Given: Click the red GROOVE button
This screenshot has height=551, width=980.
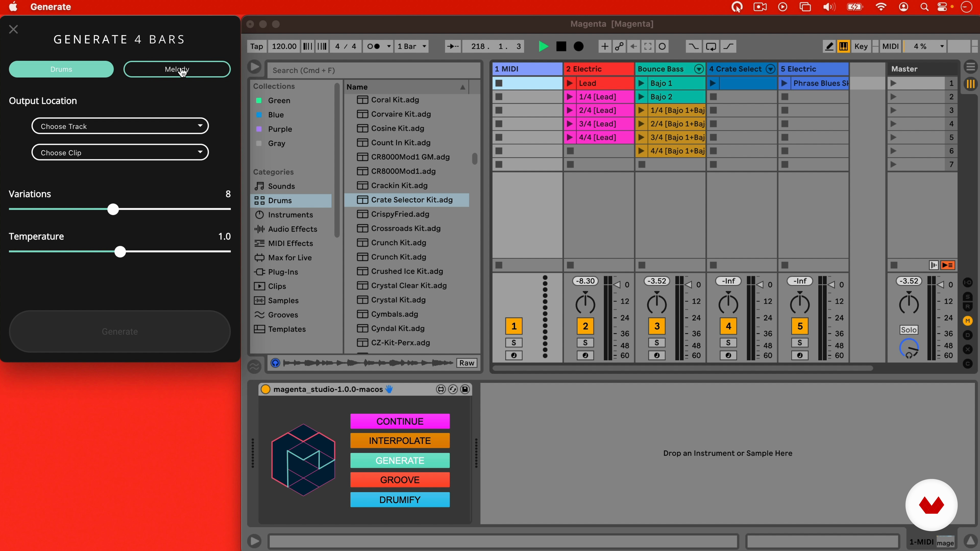Looking at the screenshot, I should (x=400, y=480).
